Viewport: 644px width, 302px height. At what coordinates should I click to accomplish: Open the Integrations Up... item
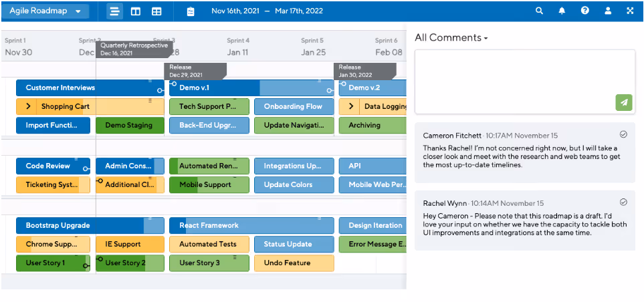294,166
